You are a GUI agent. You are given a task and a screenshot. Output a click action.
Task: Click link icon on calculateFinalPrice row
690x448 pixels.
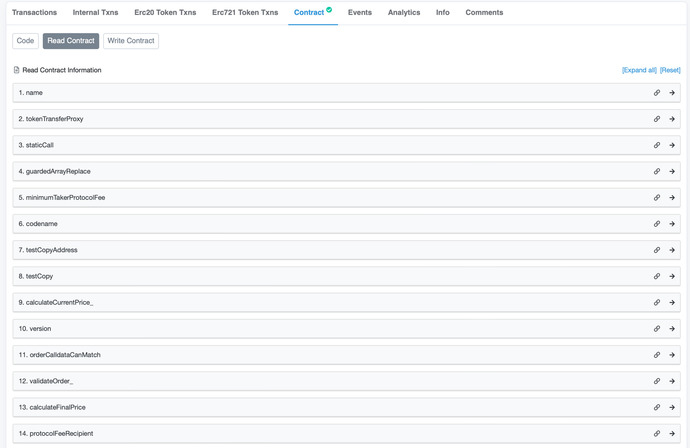657,408
